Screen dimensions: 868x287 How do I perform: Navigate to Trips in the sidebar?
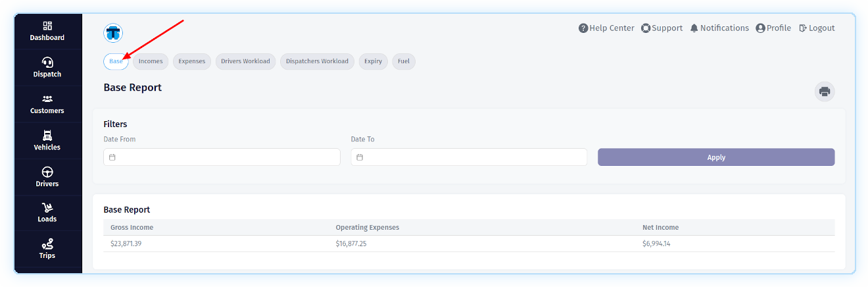pos(47,244)
